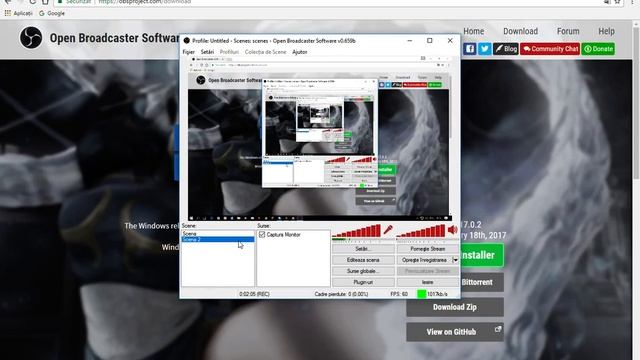The width and height of the screenshot is (640, 360).
Task: Open the Setări menu in OBS
Action: point(207,52)
